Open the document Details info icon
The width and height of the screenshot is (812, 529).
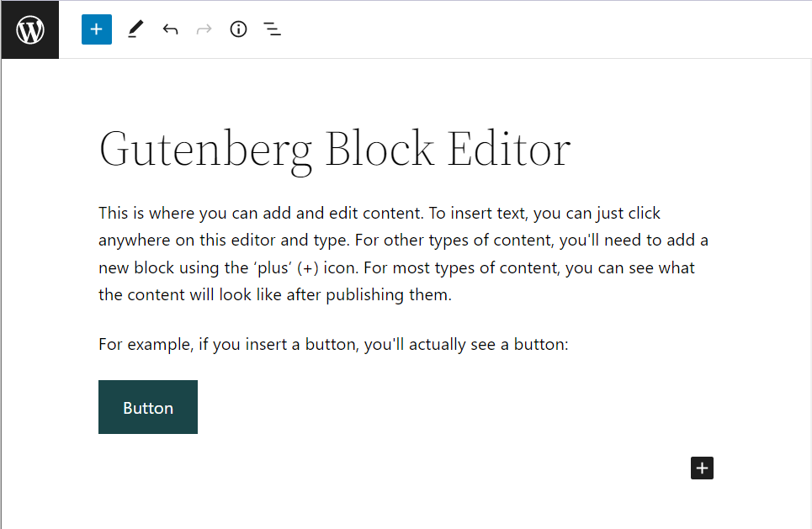pos(238,29)
